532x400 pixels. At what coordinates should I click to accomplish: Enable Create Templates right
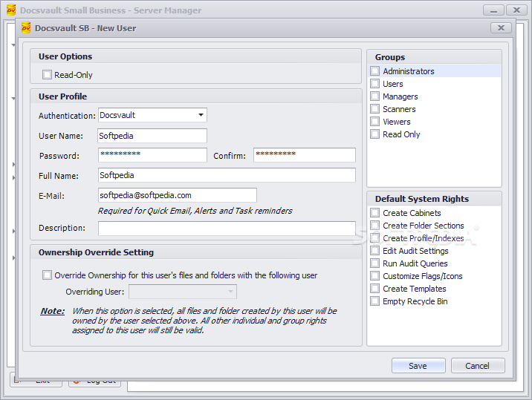(x=374, y=289)
